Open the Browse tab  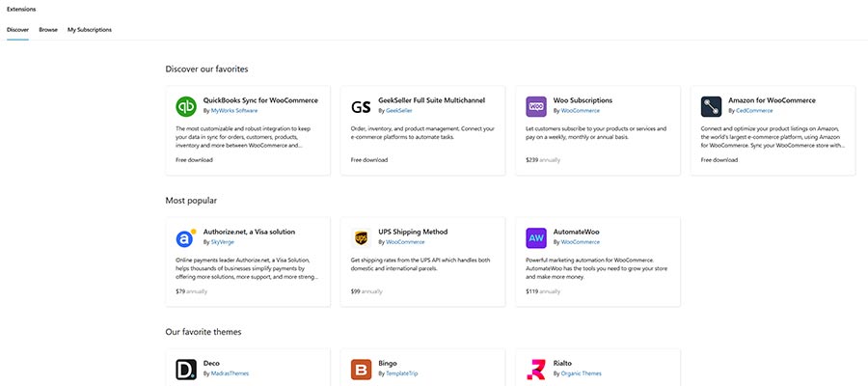pyautogui.click(x=48, y=30)
